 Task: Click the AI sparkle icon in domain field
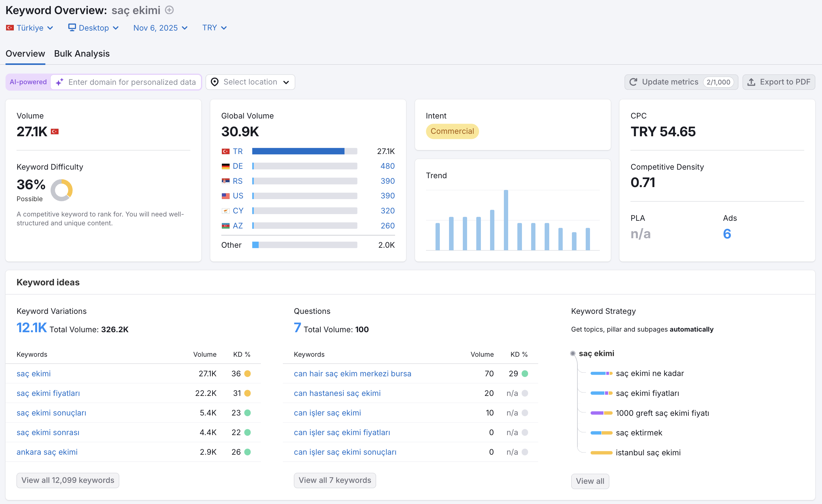pos(60,82)
